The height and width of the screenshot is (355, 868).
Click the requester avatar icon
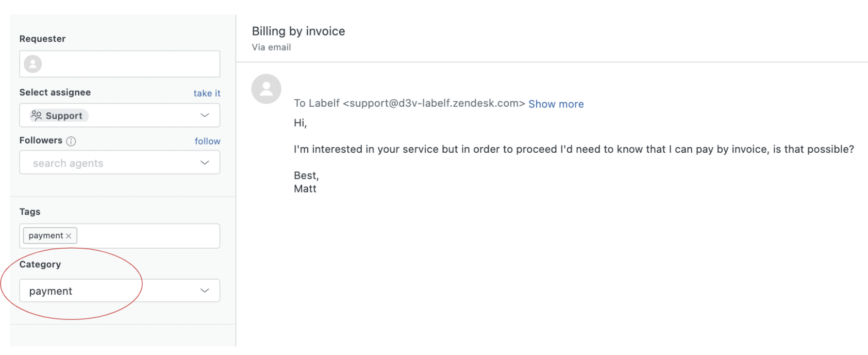(33, 64)
